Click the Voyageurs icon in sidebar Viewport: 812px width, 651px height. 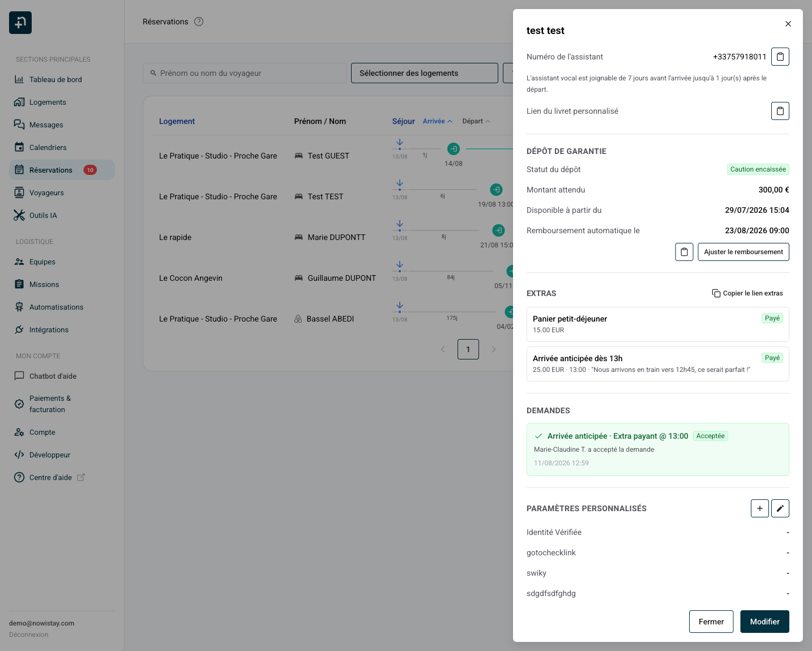(x=19, y=192)
